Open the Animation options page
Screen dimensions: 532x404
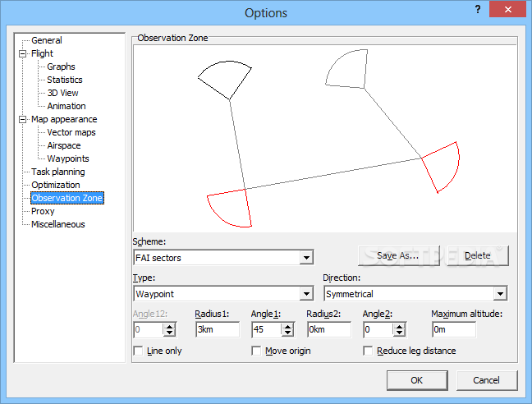click(66, 106)
